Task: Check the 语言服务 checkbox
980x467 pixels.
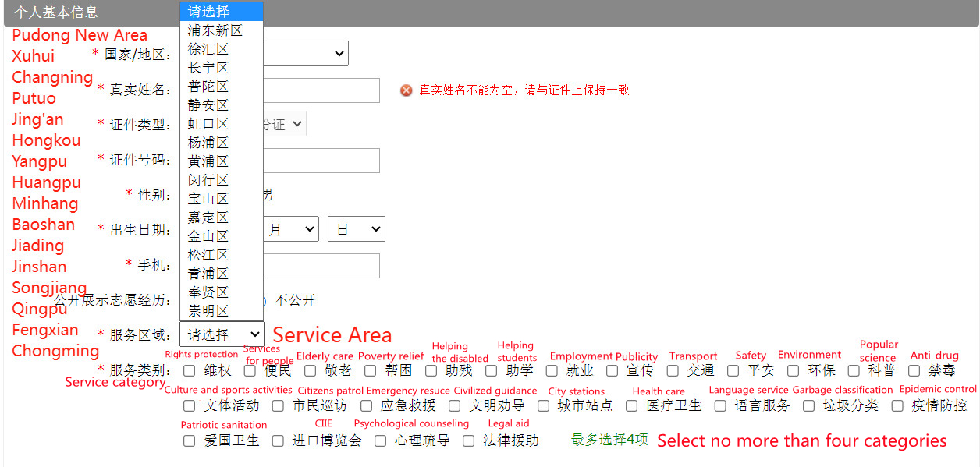Action: 720,405
